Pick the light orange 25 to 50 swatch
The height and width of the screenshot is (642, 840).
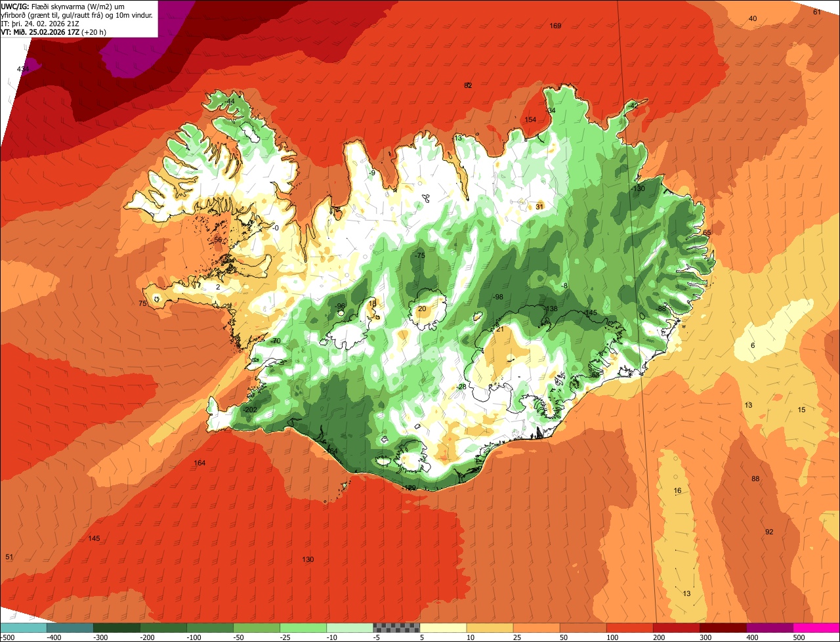(x=536, y=628)
